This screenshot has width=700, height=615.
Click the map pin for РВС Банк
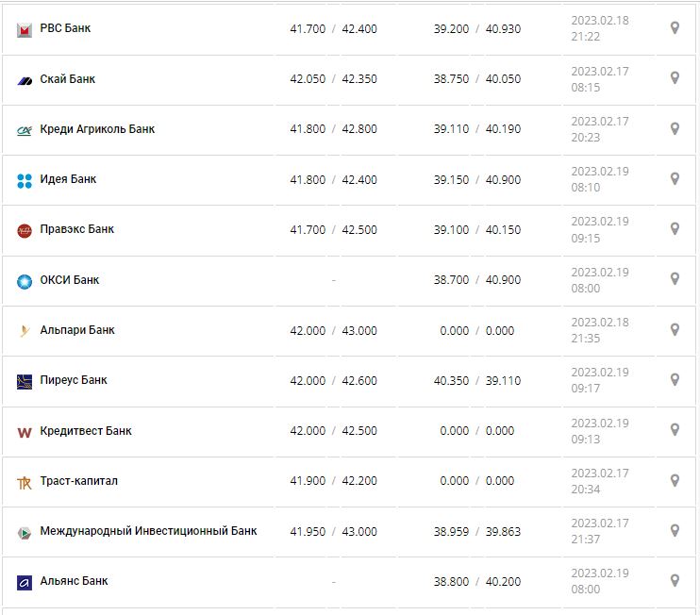pos(675,28)
